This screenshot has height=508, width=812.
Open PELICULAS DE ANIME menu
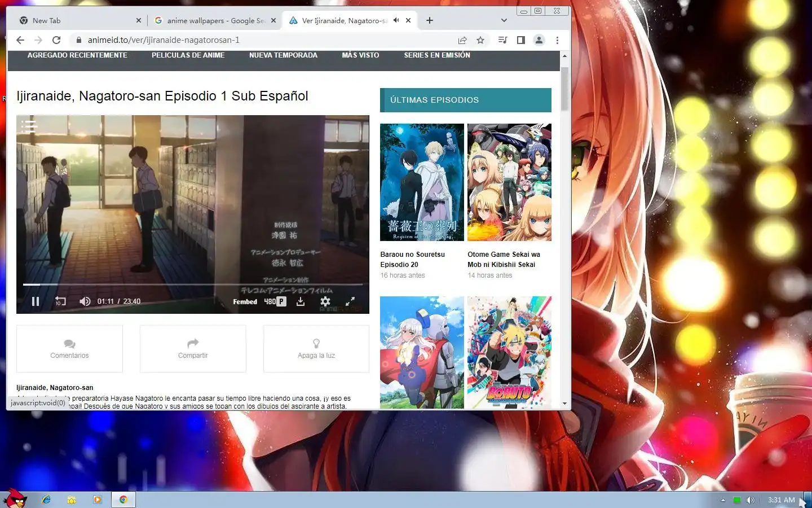188,55
